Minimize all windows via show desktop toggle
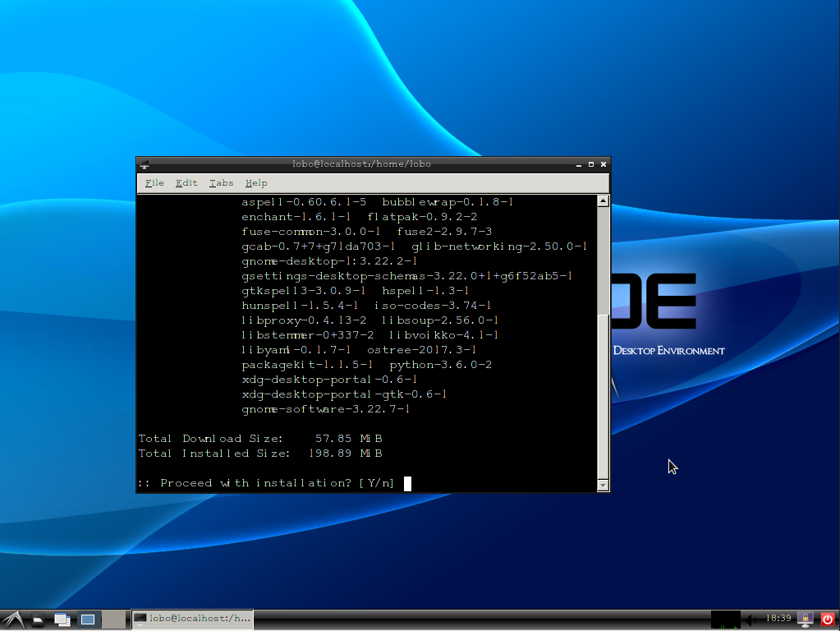This screenshot has height=631, width=840. 62,619
